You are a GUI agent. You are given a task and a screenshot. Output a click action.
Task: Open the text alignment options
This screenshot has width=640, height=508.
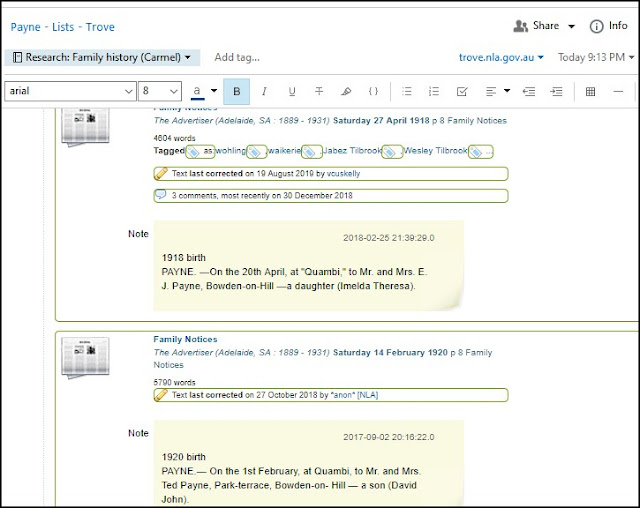click(x=491, y=91)
